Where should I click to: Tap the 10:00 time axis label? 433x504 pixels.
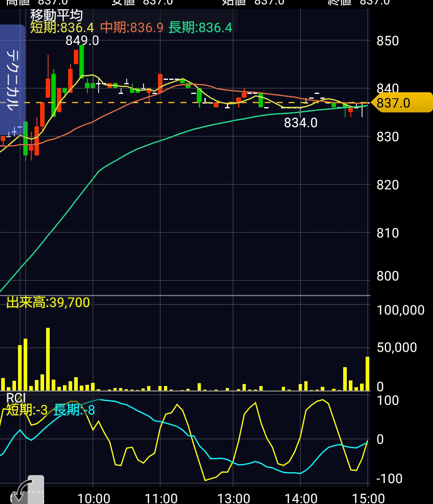click(x=93, y=498)
